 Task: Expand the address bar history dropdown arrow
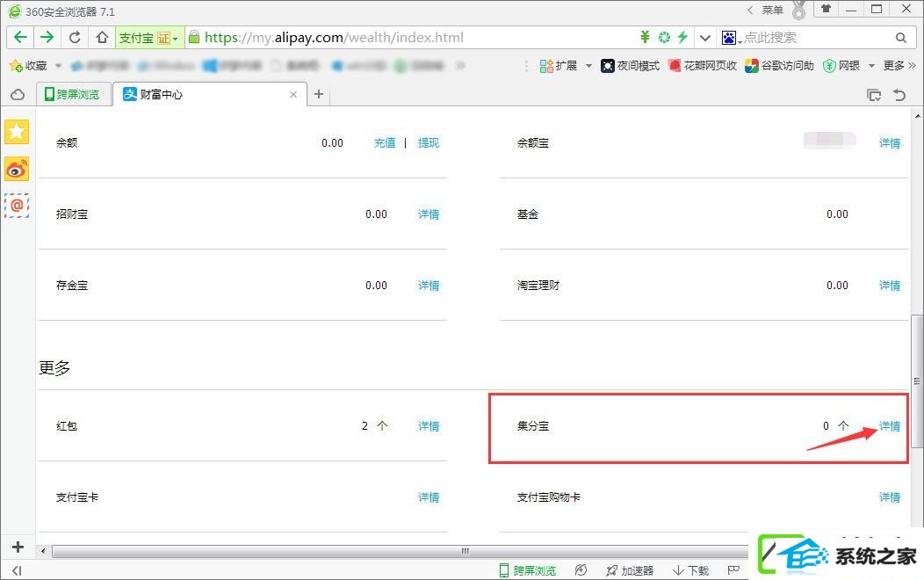704,38
